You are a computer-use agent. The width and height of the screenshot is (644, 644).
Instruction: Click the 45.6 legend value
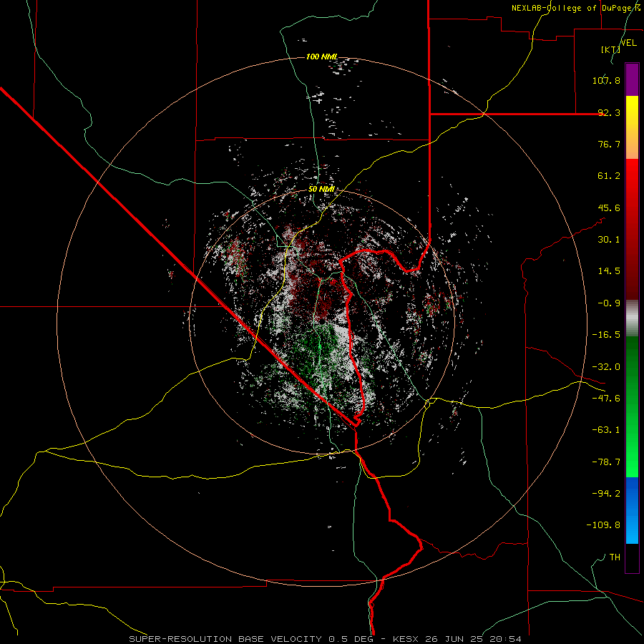point(609,208)
